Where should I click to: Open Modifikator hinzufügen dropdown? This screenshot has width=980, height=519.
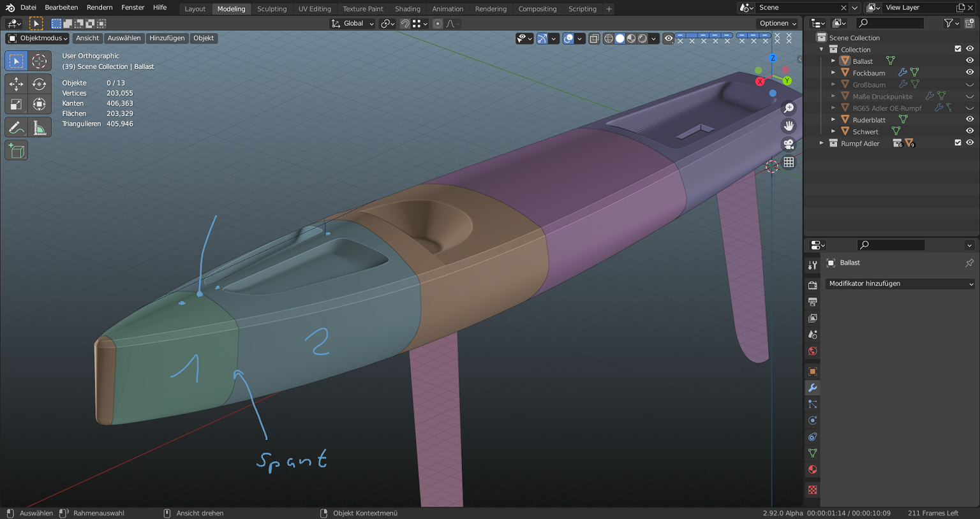[900, 284]
